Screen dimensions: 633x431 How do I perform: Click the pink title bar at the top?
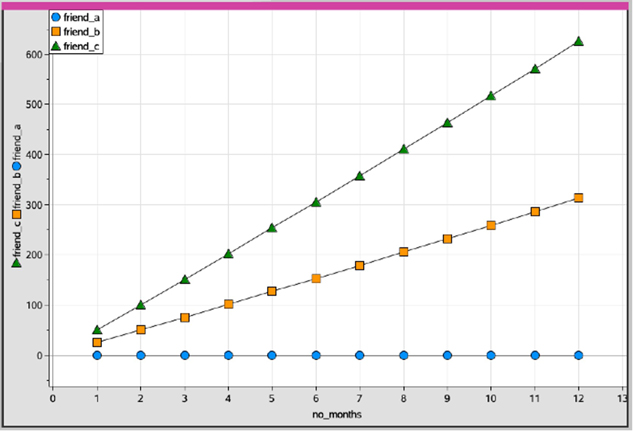316,5
